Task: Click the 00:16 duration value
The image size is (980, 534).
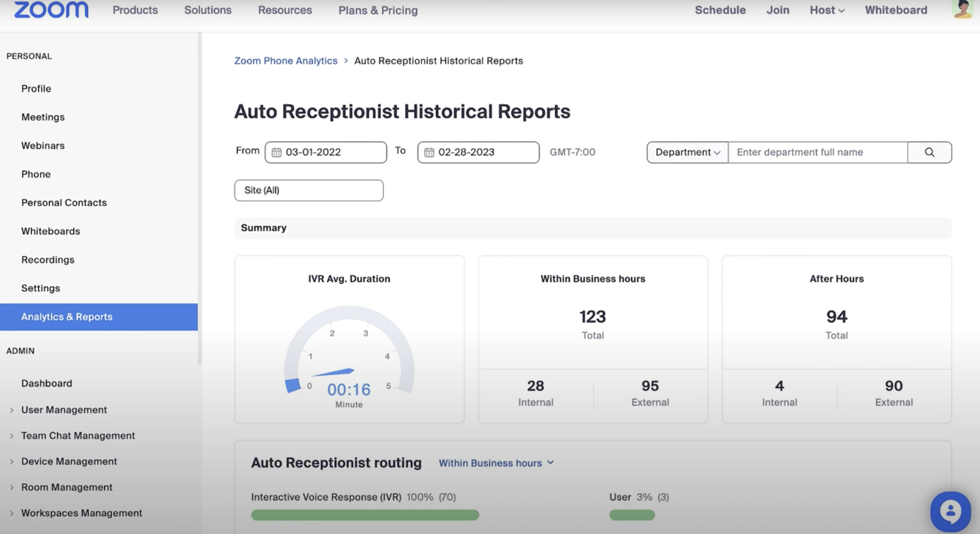Action: (x=349, y=389)
